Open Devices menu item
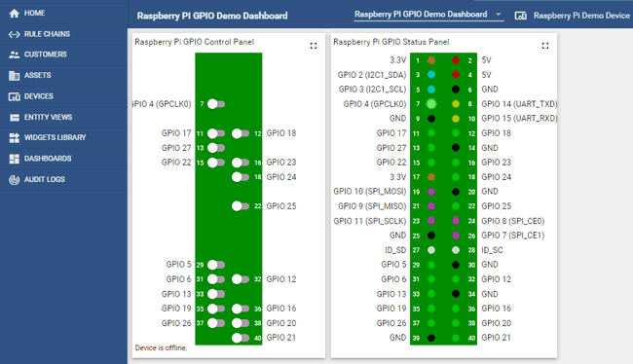The height and width of the screenshot is (364, 633). click(x=63, y=96)
